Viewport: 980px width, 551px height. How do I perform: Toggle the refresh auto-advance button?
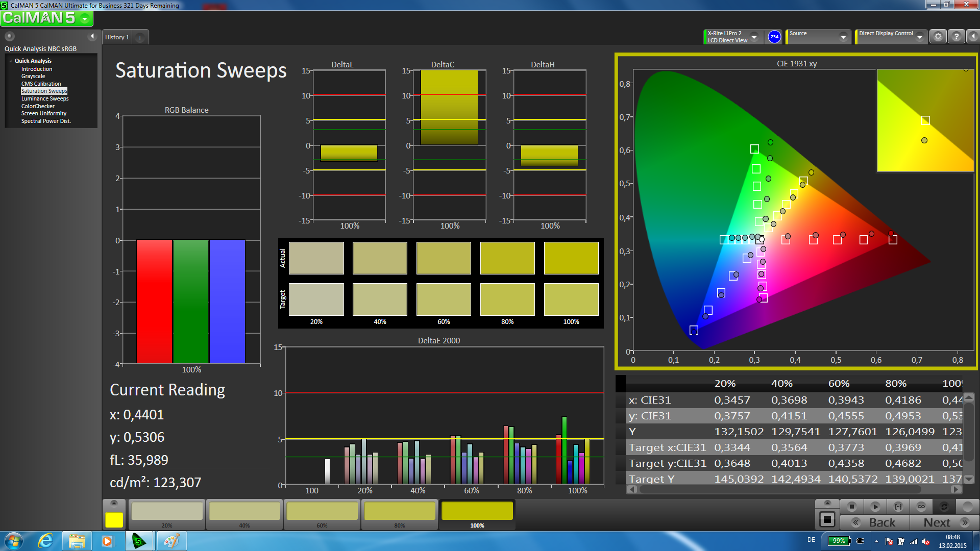click(944, 507)
